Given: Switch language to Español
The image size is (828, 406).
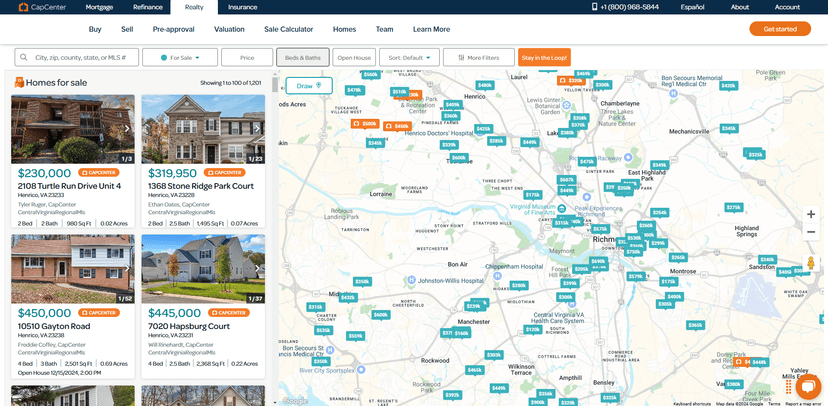Looking at the screenshot, I should 692,7.
